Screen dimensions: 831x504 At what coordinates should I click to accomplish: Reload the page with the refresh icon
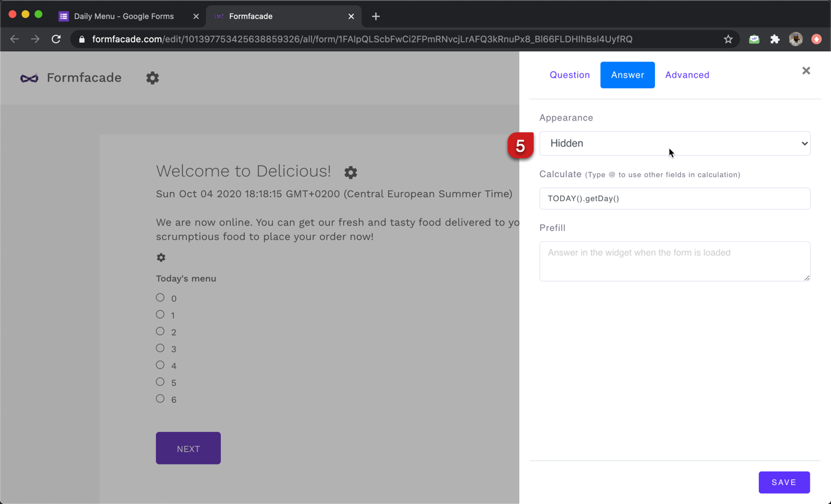pyautogui.click(x=56, y=39)
